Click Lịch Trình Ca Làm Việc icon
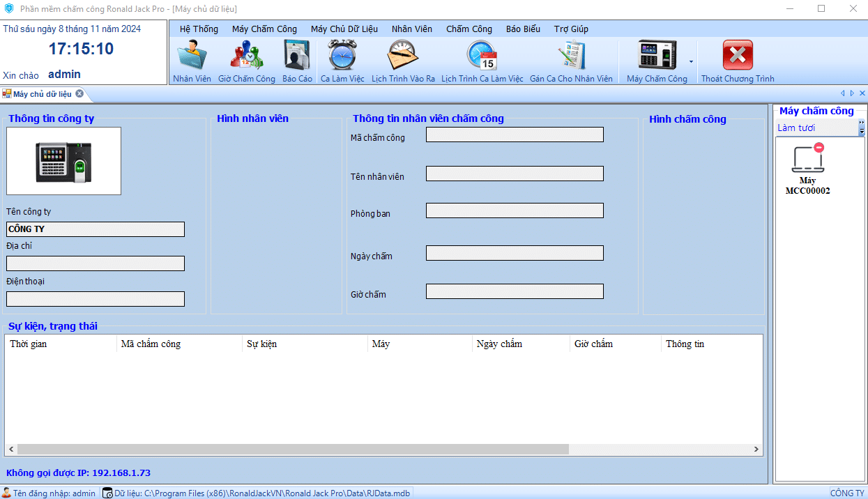This screenshot has height=499, width=868. point(482,61)
